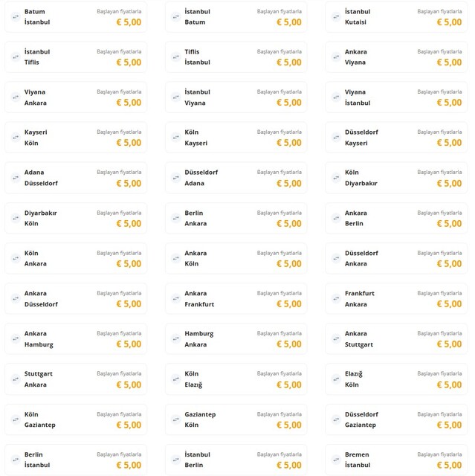
Task: Select the Düsseldorf to Ankara card
Action: pyautogui.click(x=396, y=257)
